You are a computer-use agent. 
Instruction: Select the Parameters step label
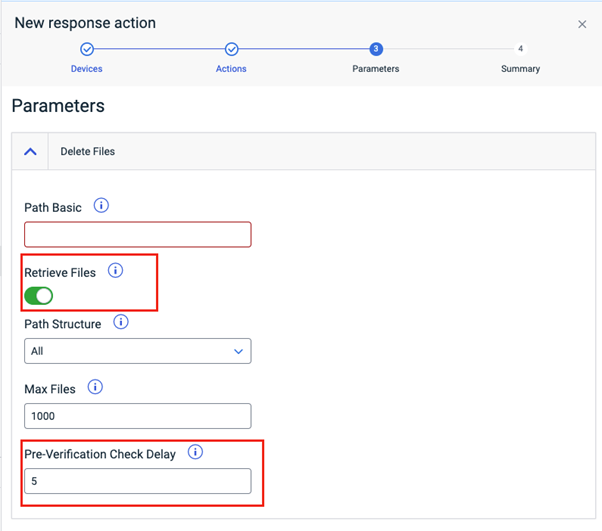point(376,69)
